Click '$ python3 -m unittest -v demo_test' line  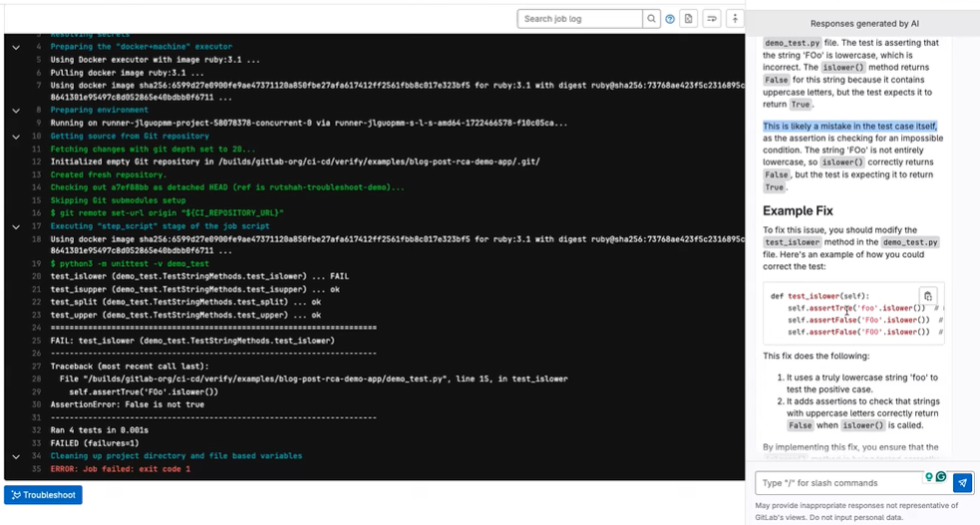130,264
